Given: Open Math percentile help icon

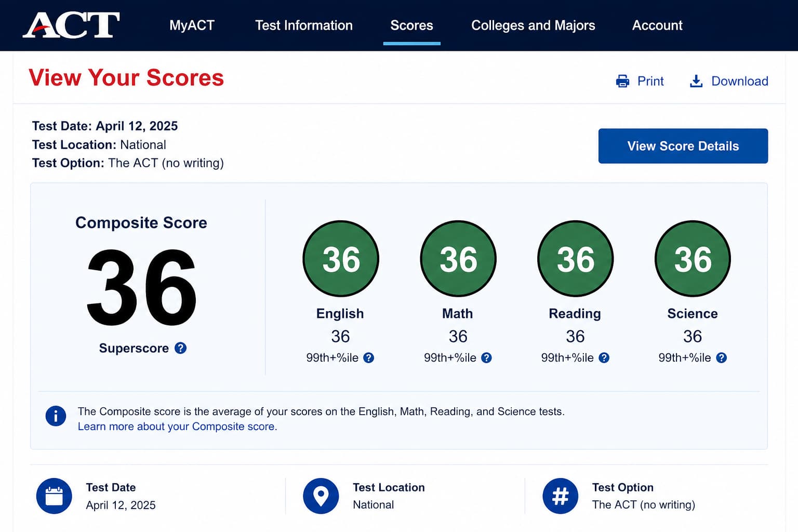Looking at the screenshot, I should (x=486, y=358).
